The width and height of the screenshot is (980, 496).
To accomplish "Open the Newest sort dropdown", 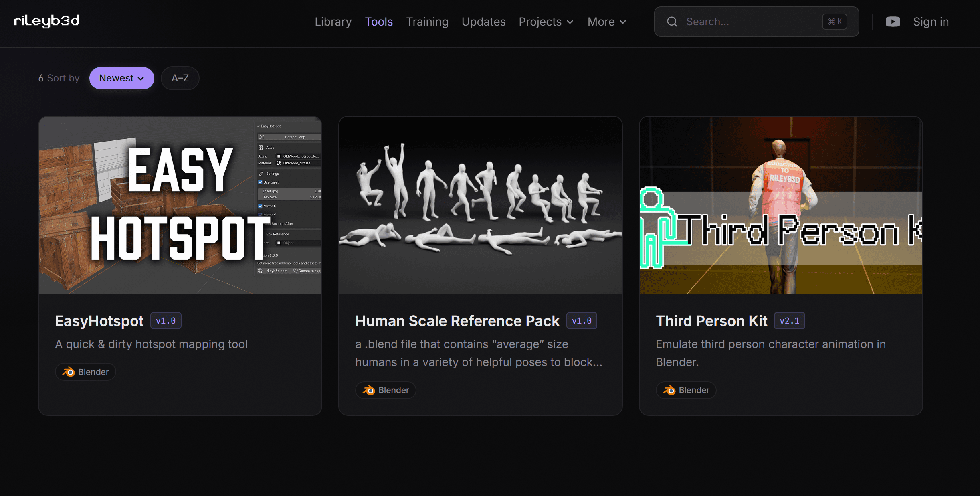I will coord(121,78).
